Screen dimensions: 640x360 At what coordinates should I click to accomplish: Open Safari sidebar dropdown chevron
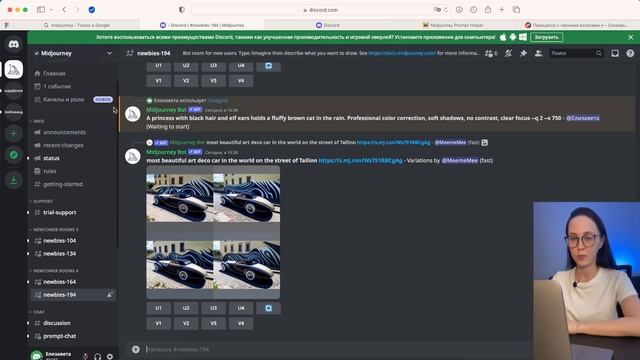click(x=51, y=9)
